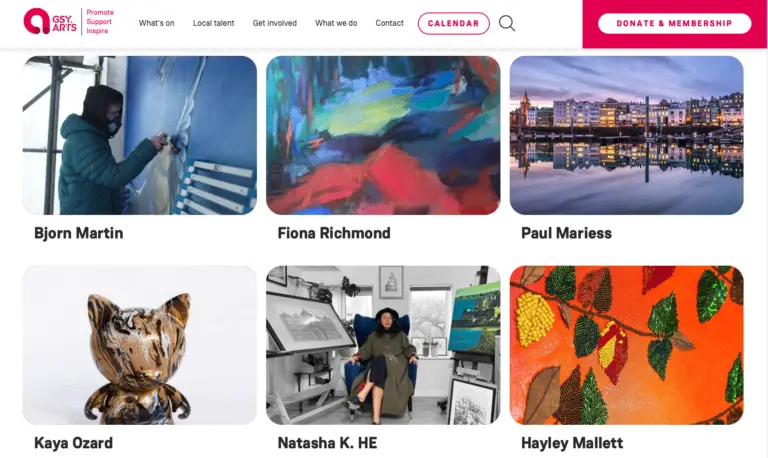Open the Get involved menu
768x458 pixels.
tap(275, 23)
